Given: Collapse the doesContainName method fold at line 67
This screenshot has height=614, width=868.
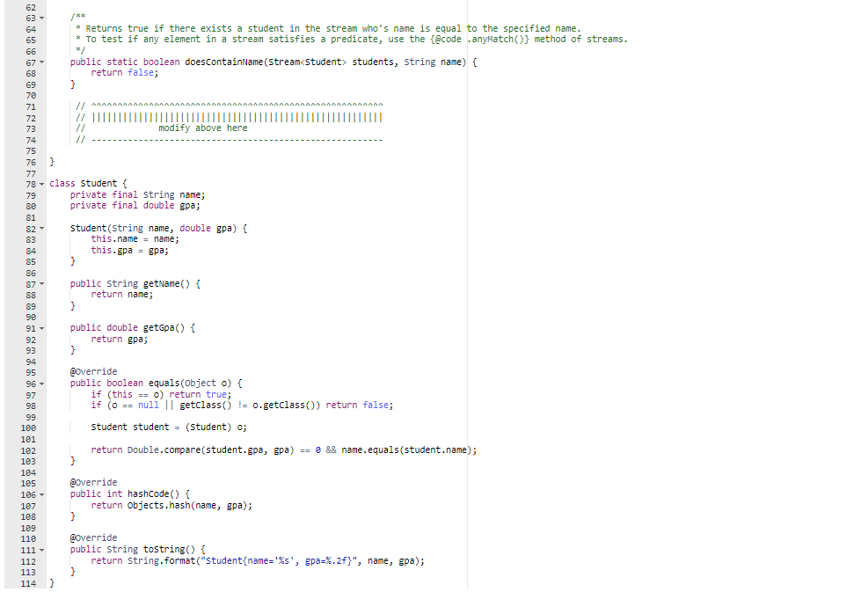Looking at the screenshot, I should click(41, 62).
